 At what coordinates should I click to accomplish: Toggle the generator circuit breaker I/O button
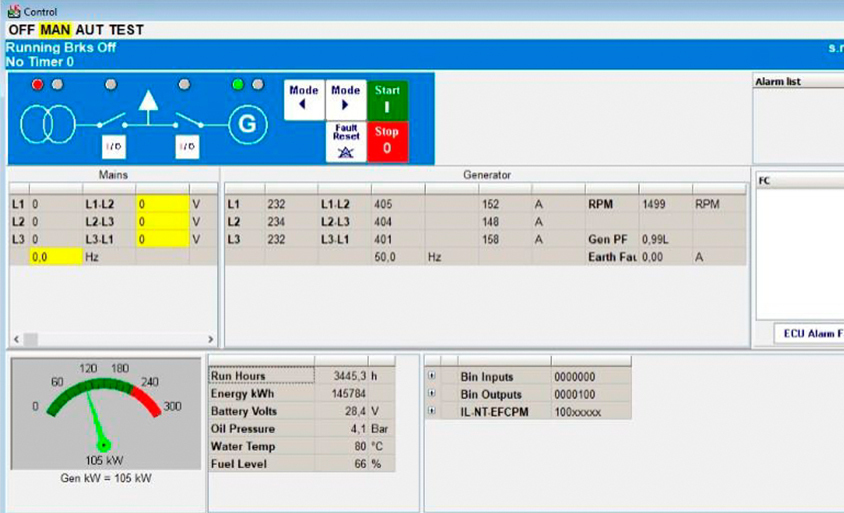187,146
